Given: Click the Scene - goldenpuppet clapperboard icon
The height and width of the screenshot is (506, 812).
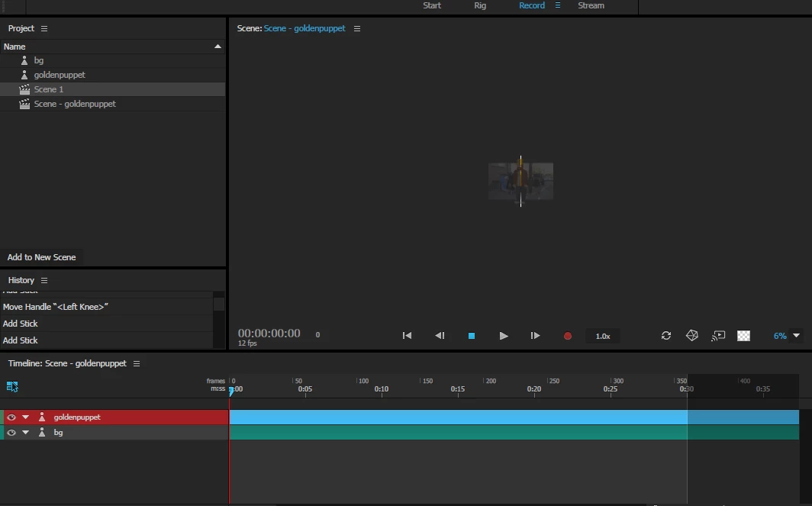Looking at the screenshot, I should 24,104.
